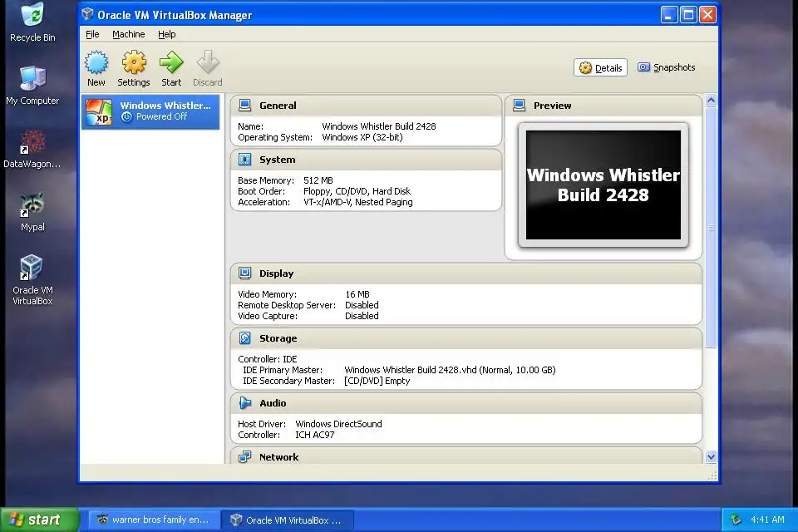Open the Machine menu
This screenshot has width=798, height=532.
tap(128, 34)
